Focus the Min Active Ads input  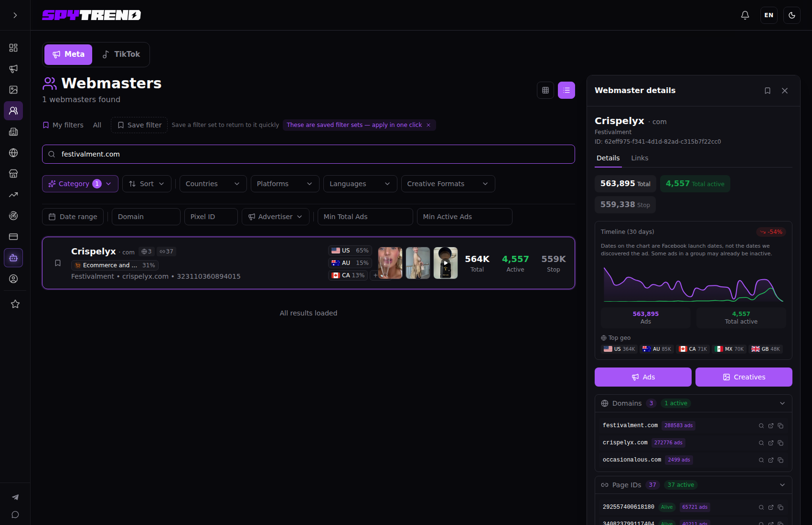465,217
